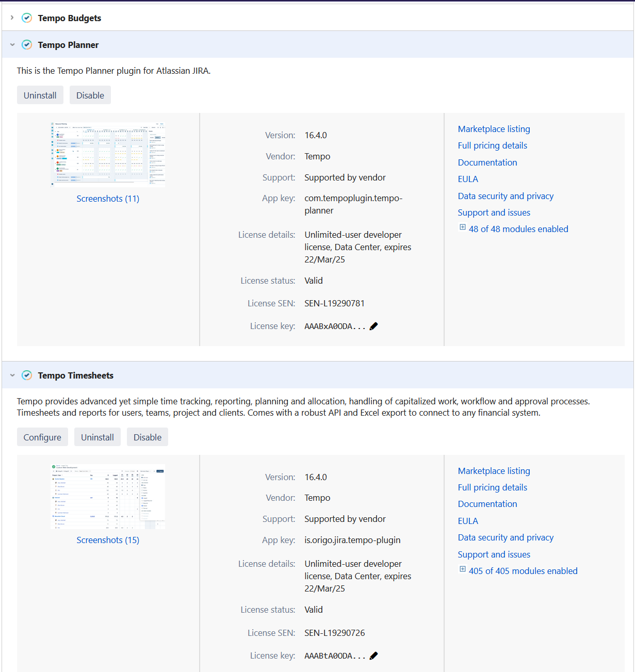Open Tempo Timesheets screenshot thumbnail
Viewport: 635px width, 672px height.
[108, 496]
